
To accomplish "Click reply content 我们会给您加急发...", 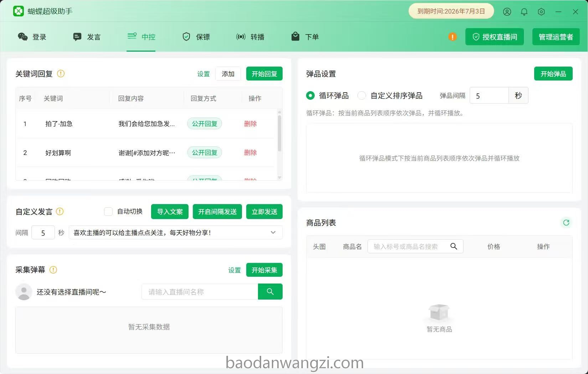I will click(146, 124).
